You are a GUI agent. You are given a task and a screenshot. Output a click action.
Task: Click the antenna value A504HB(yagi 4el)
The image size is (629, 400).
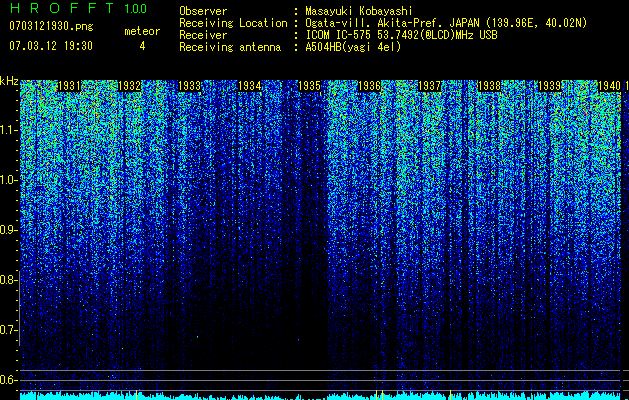(353, 47)
